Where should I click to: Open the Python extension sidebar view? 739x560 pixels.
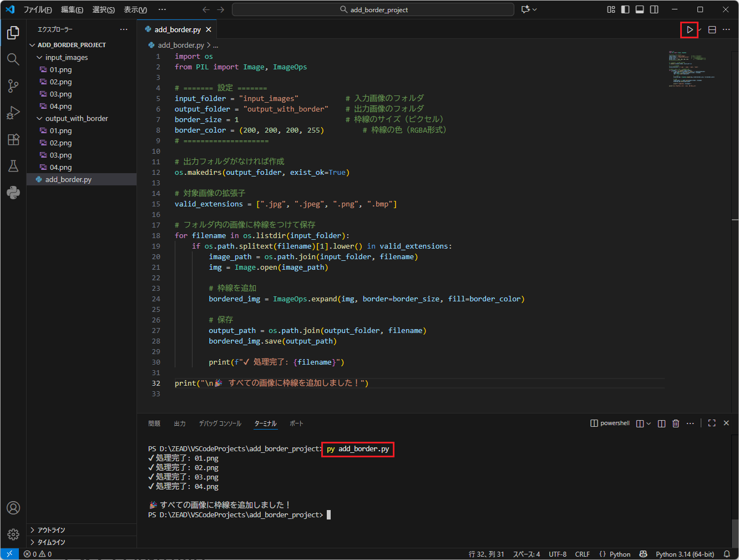point(13,193)
